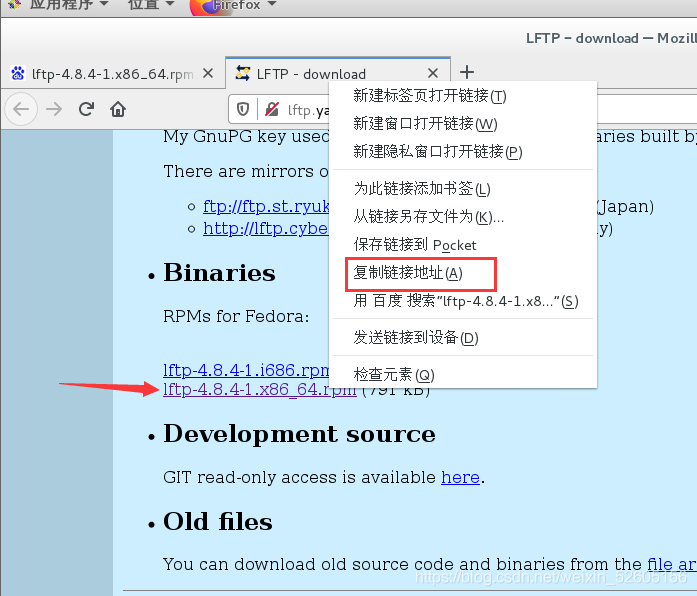This screenshot has width=697, height=596.
Task: Choose 新建标签页打开链接 from context menu
Action: point(463,96)
